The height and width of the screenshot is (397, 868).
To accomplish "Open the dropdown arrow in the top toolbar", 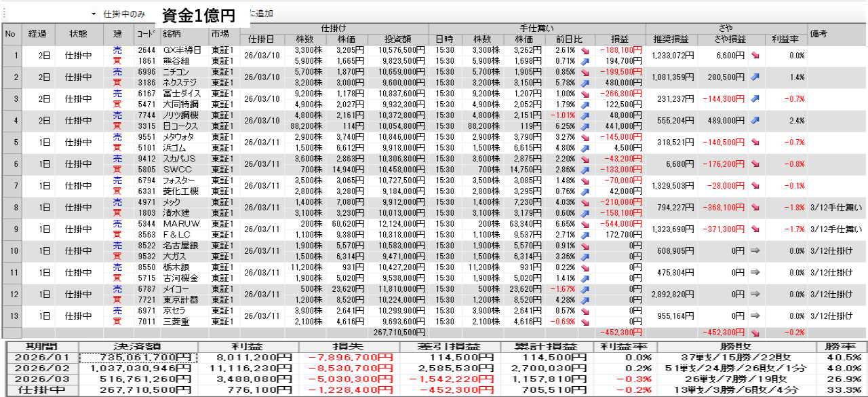I will point(94,14).
